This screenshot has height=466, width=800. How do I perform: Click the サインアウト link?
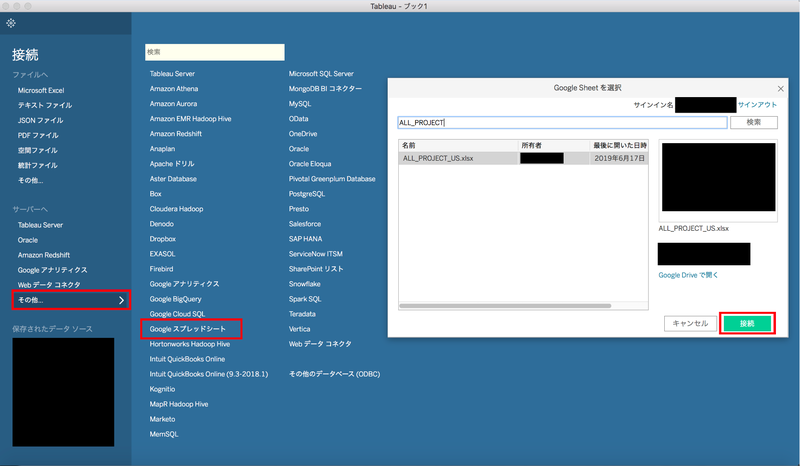tap(757, 105)
